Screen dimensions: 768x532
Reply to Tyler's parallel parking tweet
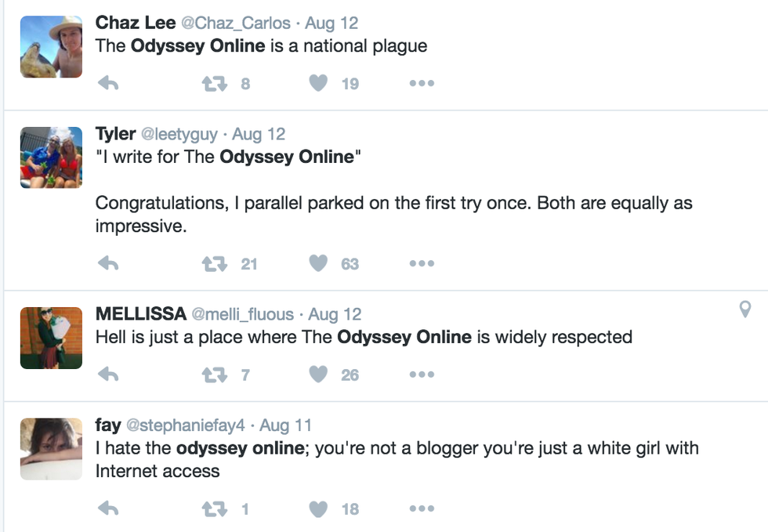pyautogui.click(x=108, y=263)
